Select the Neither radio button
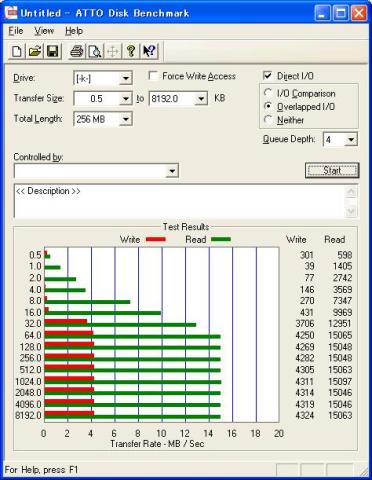372x480 pixels. pos(268,119)
